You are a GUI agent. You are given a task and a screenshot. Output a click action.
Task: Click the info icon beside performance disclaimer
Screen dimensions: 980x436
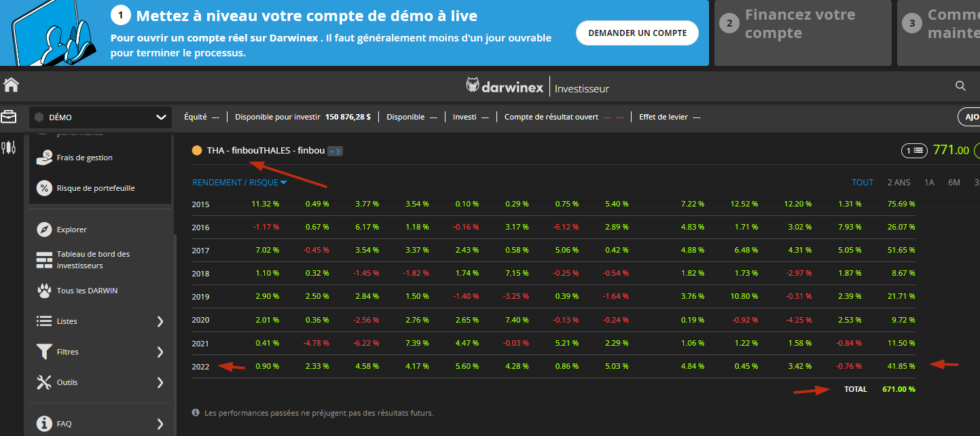click(x=196, y=412)
